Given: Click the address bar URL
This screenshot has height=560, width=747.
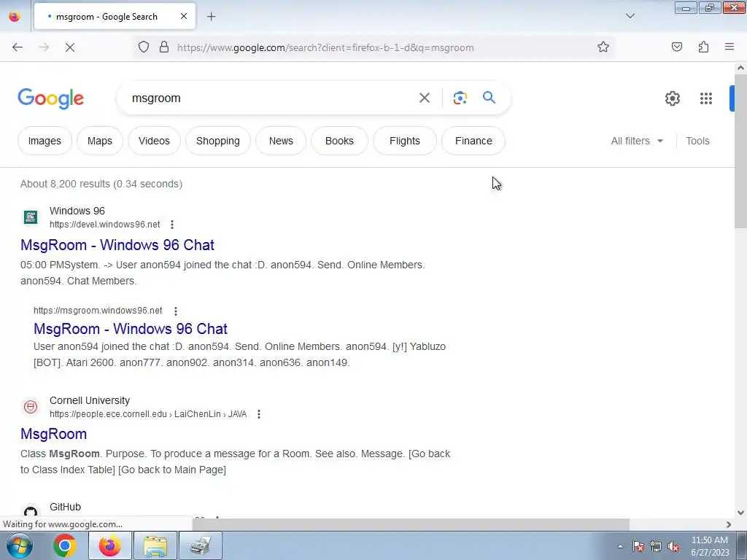Looking at the screenshot, I should [x=325, y=47].
